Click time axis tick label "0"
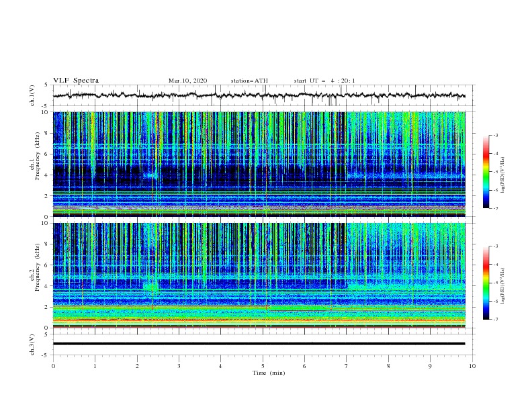 tap(53, 366)
